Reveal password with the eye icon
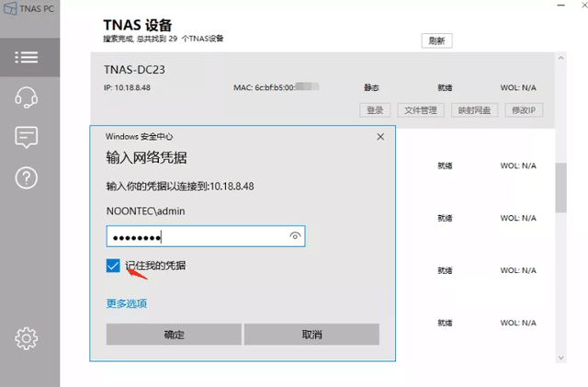Viewport: 588px width, 387px height. [x=295, y=236]
